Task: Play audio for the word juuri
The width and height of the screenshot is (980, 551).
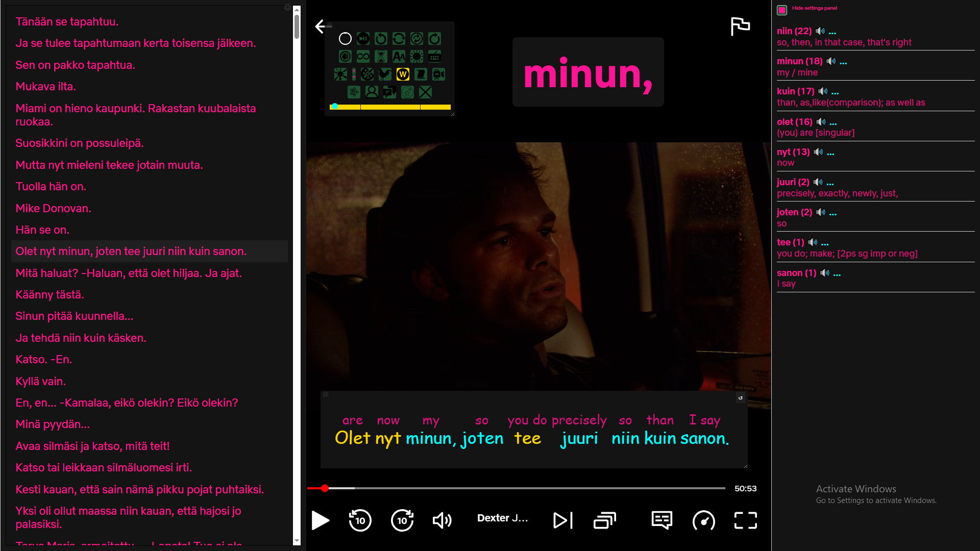Action: click(x=818, y=182)
